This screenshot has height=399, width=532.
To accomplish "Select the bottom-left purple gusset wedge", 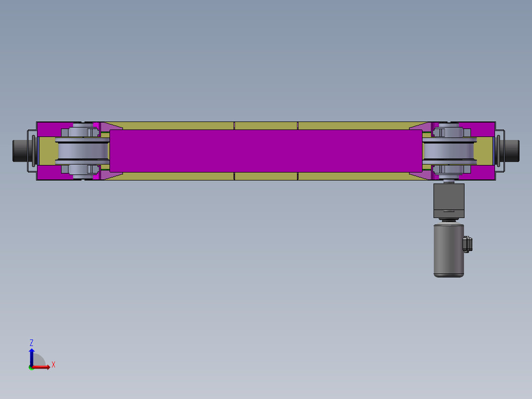I will click(111, 175).
